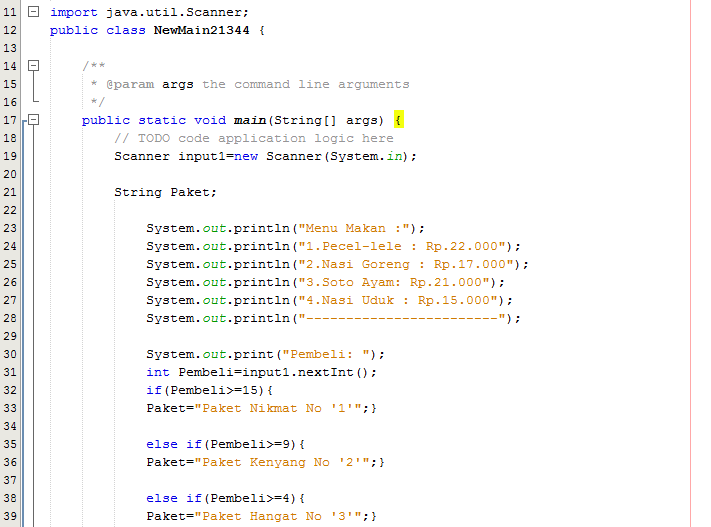The width and height of the screenshot is (711, 527).
Task: Click the 'Scanner input1=new Scanner(System.in);' line
Action: tap(265, 156)
